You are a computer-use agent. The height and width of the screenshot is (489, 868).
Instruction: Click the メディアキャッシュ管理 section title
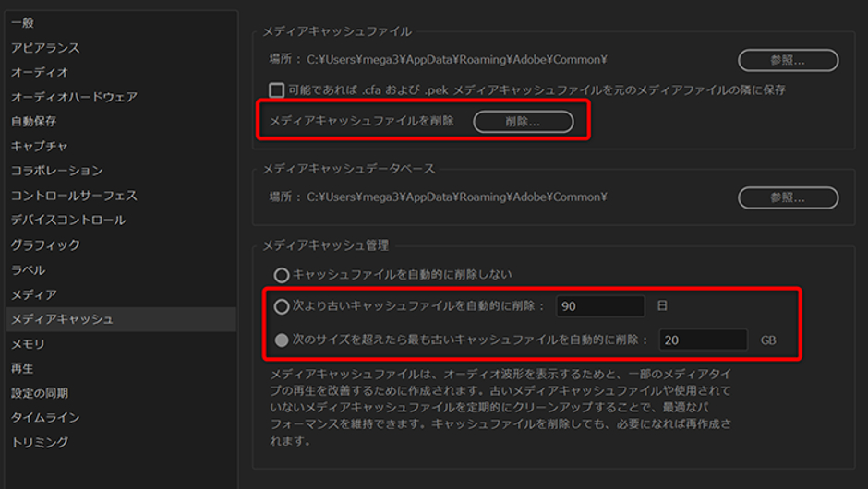coord(325,245)
